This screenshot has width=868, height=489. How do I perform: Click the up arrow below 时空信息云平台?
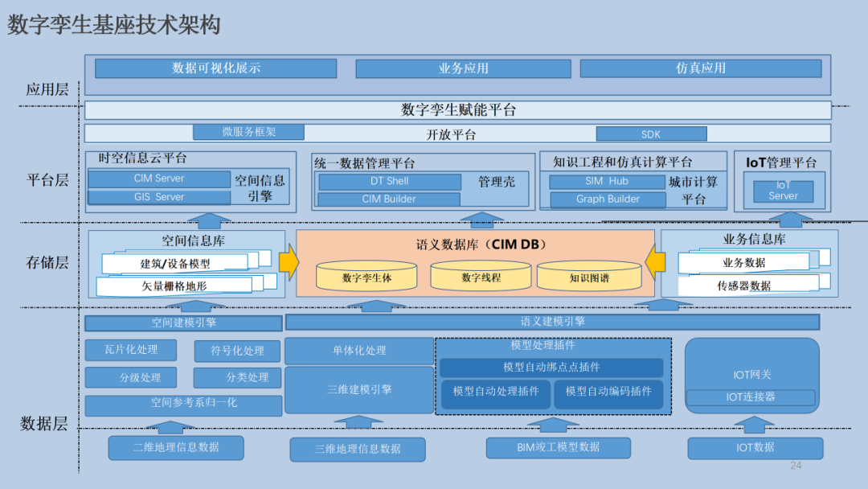point(209,221)
